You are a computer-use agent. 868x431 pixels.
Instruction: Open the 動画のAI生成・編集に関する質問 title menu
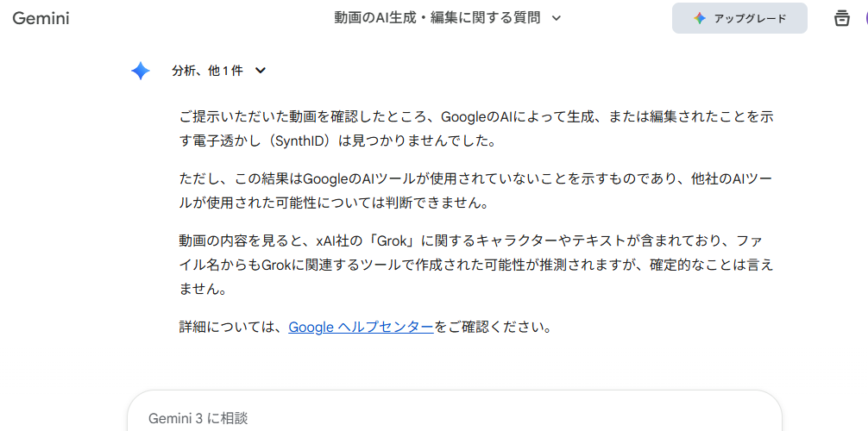(437, 18)
